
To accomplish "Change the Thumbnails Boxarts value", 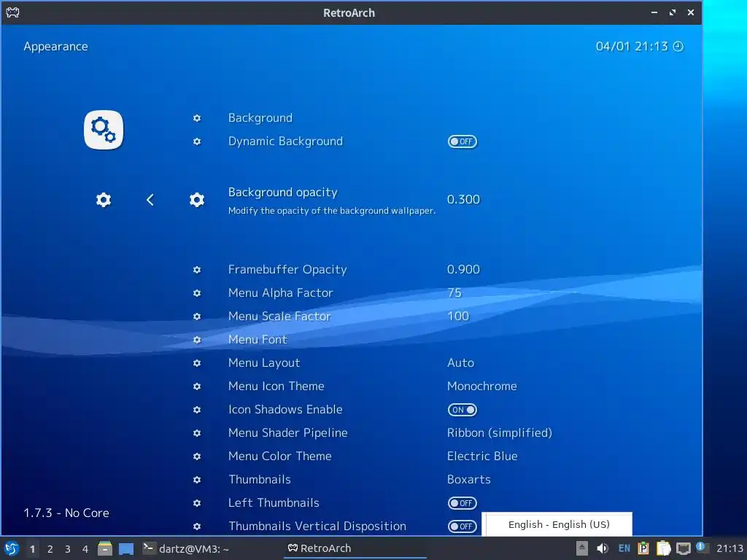I will coord(469,480).
